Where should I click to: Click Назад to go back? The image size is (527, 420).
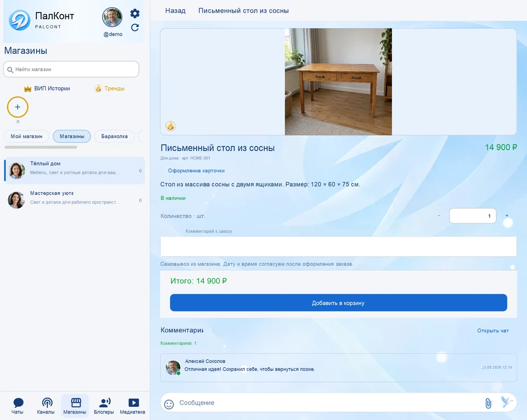coord(176,11)
